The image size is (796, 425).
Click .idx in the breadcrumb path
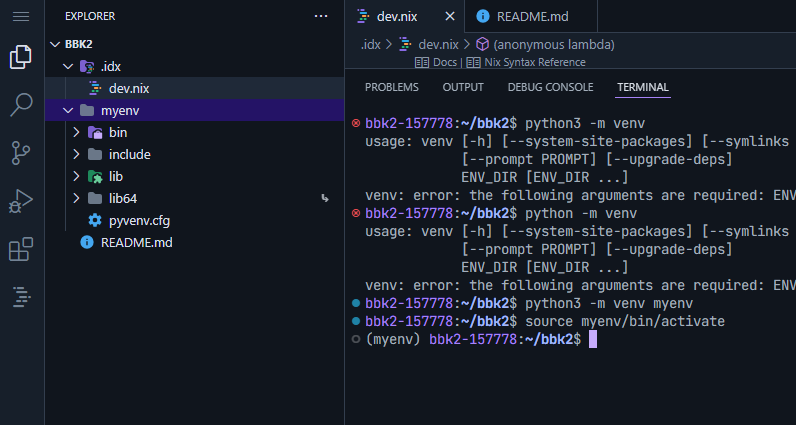371,45
